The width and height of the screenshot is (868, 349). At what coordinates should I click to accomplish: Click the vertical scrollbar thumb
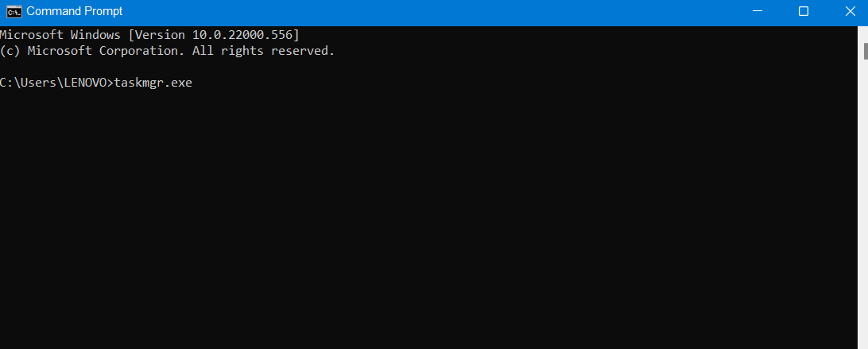coord(865,51)
